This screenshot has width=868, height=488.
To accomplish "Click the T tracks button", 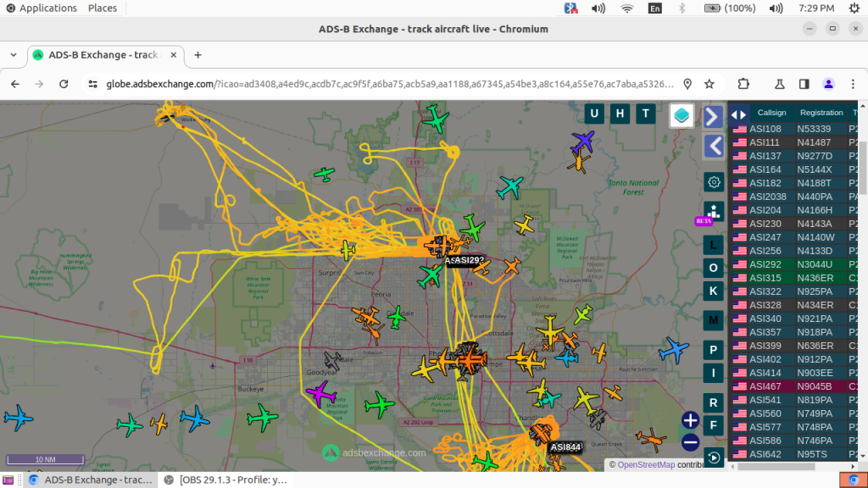I will tap(645, 114).
